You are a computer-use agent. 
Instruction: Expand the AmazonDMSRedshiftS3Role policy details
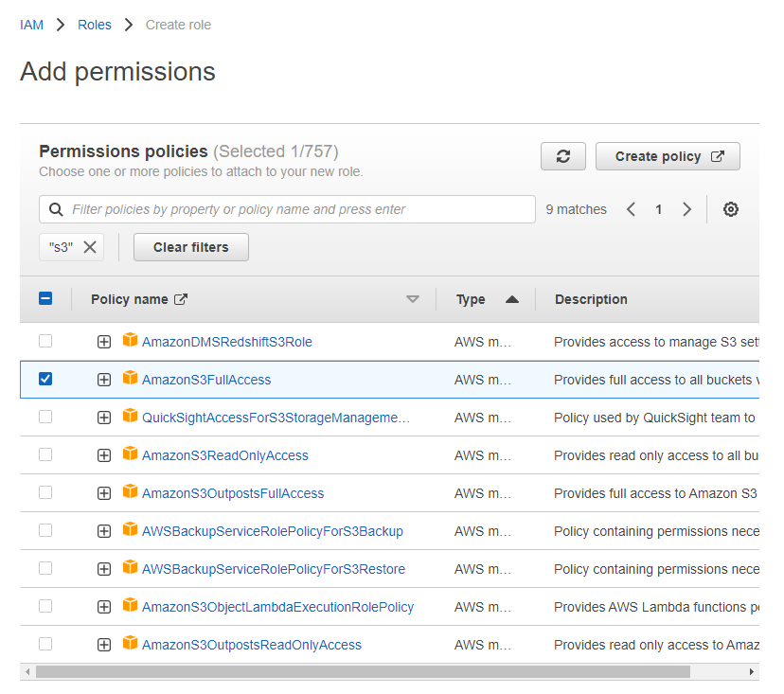click(x=104, y=342)
